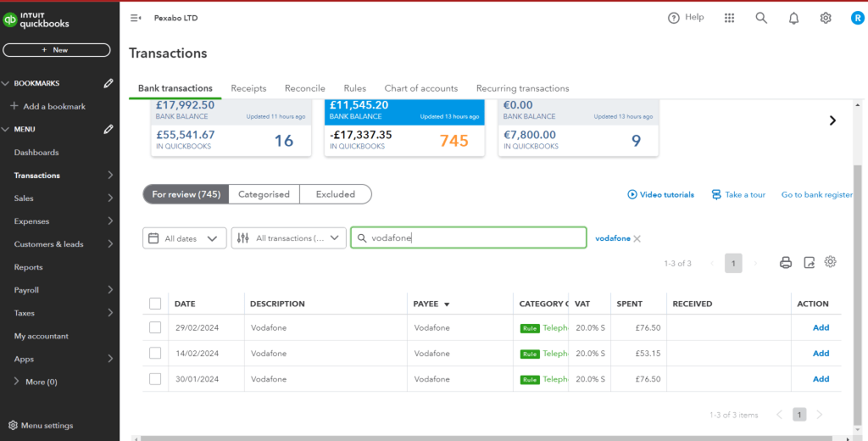Open the user profile avatar R
The image size is (868, 441).
click(x=858, y=19)
